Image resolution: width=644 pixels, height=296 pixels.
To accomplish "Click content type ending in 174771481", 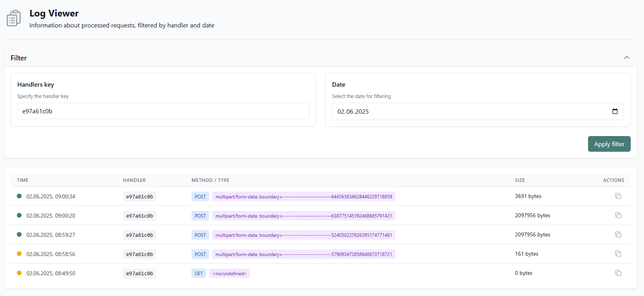I will point(304,235).
